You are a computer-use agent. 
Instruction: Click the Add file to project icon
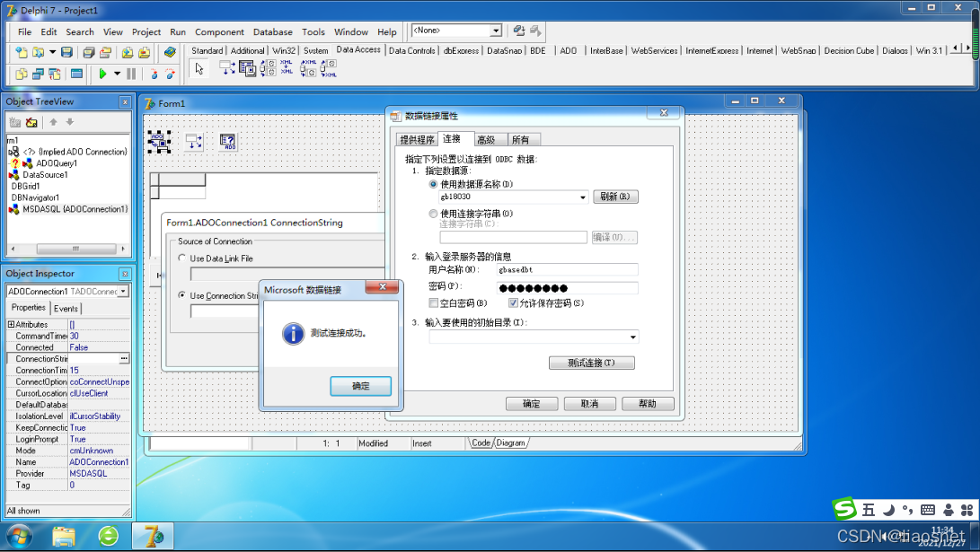tap(128, 52)
